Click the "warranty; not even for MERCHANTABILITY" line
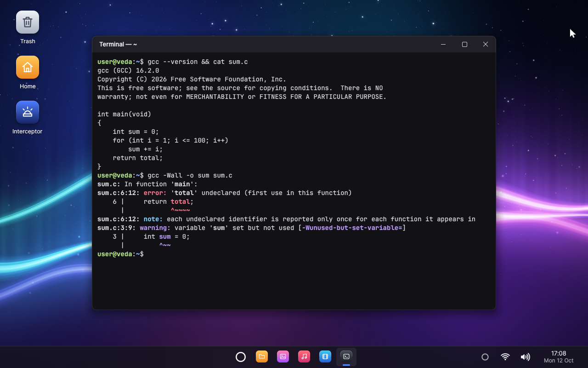This screenshot has width=588, height=368. click(242, 97)
